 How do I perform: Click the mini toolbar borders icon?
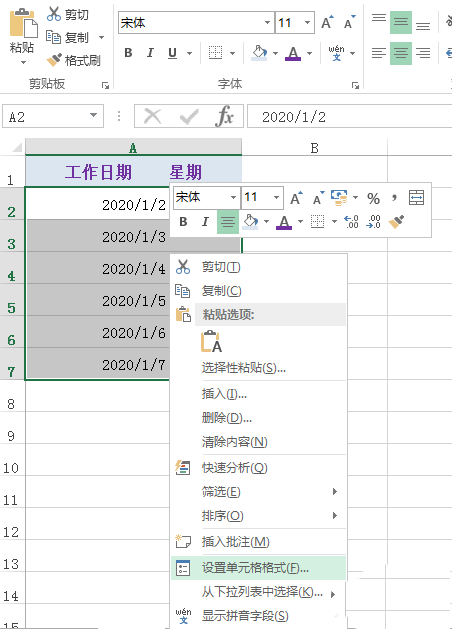[318, 221]
